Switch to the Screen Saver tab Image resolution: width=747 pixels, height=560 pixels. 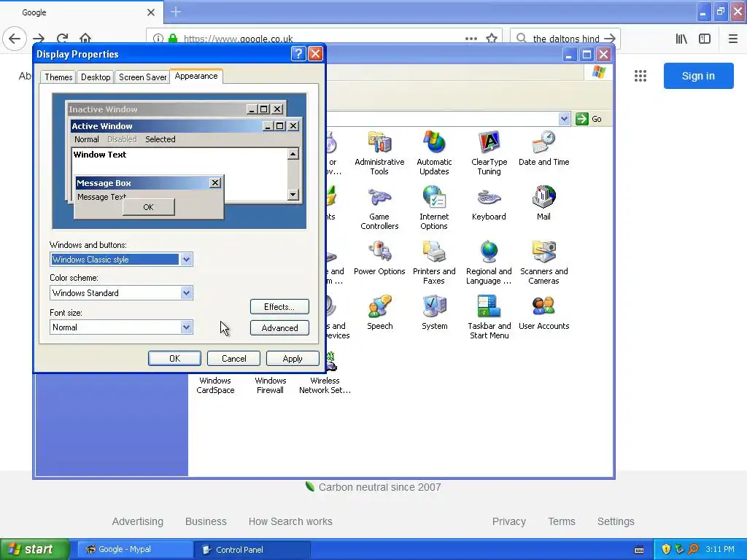[142, 77]
